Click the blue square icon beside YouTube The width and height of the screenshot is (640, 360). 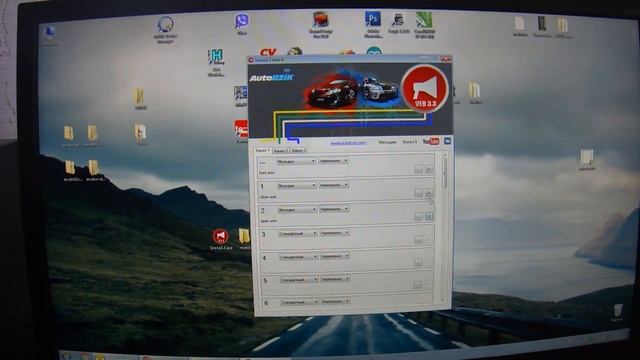coord(447,141)
